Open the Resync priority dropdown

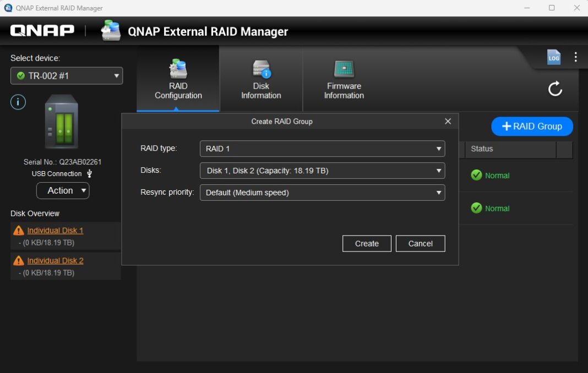click(x=322, y=193)
